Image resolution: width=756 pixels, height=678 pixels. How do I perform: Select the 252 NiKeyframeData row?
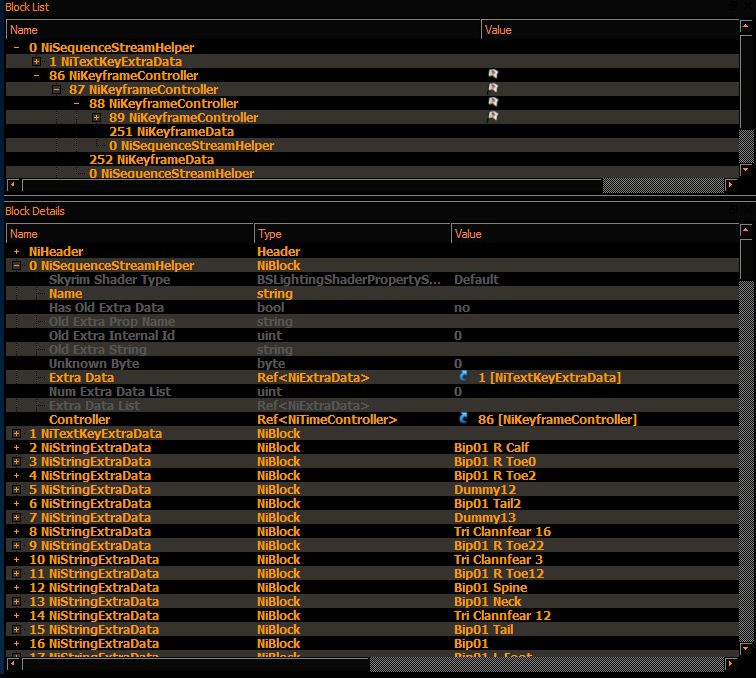click(x=372, y=160)
